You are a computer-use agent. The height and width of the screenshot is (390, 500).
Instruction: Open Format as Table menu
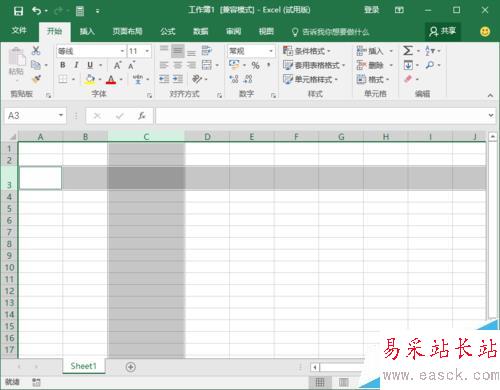314,65
